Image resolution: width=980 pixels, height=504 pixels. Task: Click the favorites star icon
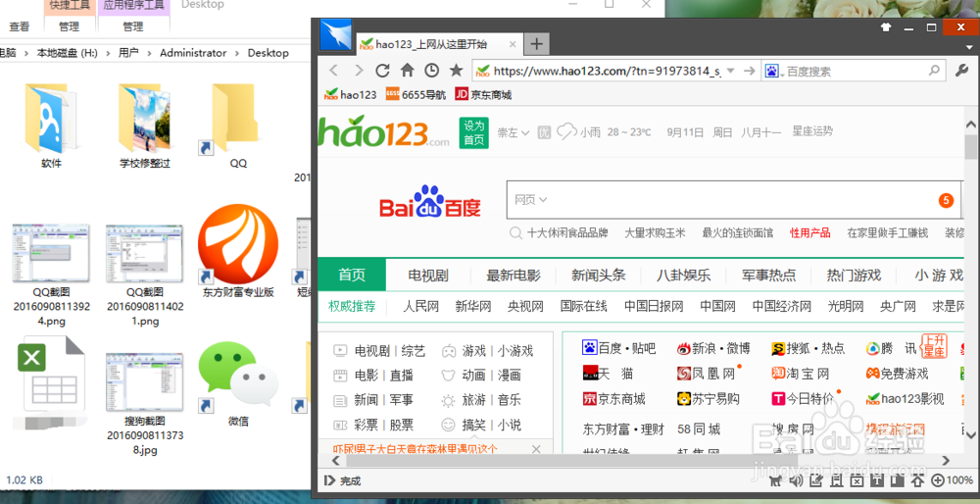457,70
